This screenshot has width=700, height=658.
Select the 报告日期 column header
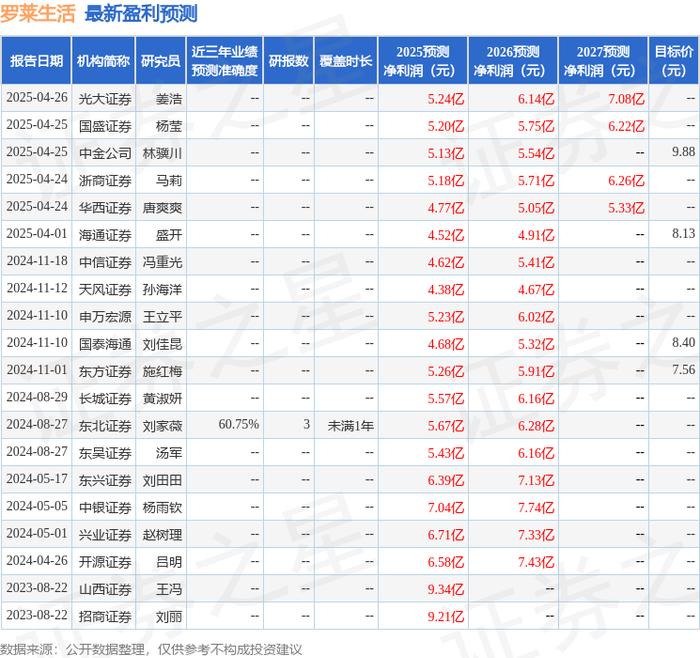coord(36,61)
